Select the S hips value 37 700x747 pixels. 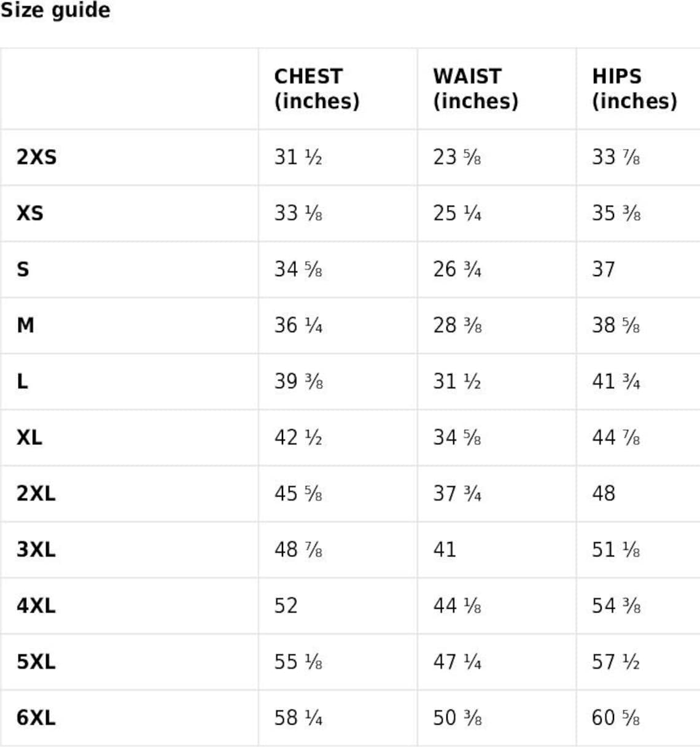click(604, 269)
